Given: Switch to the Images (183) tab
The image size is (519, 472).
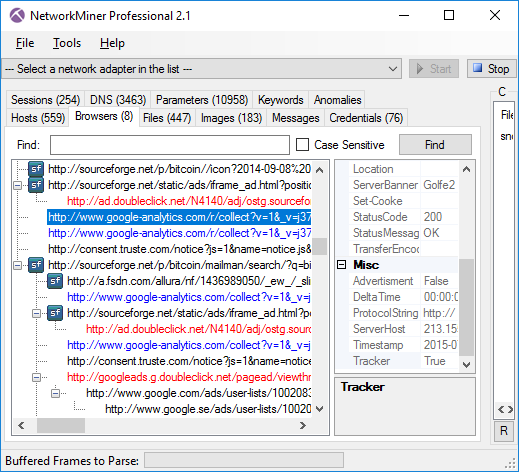Looking at the screenshot, I should pyautogui.click(x=231, y=118).
